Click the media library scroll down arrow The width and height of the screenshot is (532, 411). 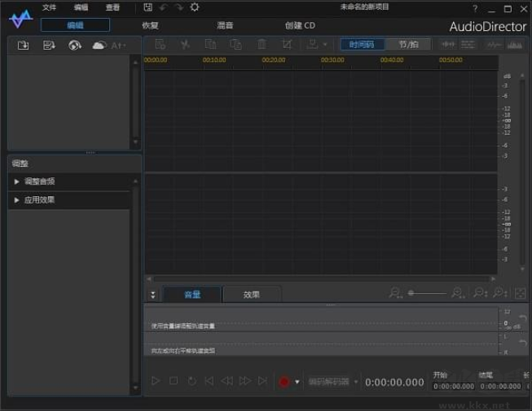(135, 142)
